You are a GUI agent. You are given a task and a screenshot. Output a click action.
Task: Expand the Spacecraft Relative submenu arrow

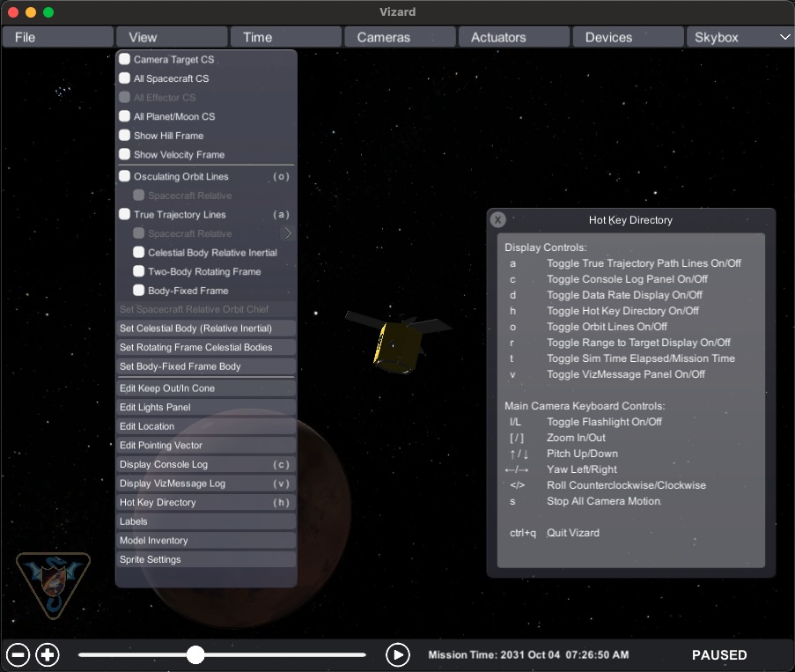[287, 233]
